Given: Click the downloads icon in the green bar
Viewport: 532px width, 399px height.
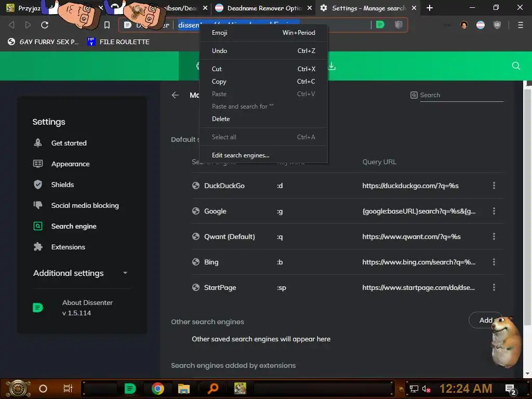Looking at the screenshot, I should [x=332, y=66].
